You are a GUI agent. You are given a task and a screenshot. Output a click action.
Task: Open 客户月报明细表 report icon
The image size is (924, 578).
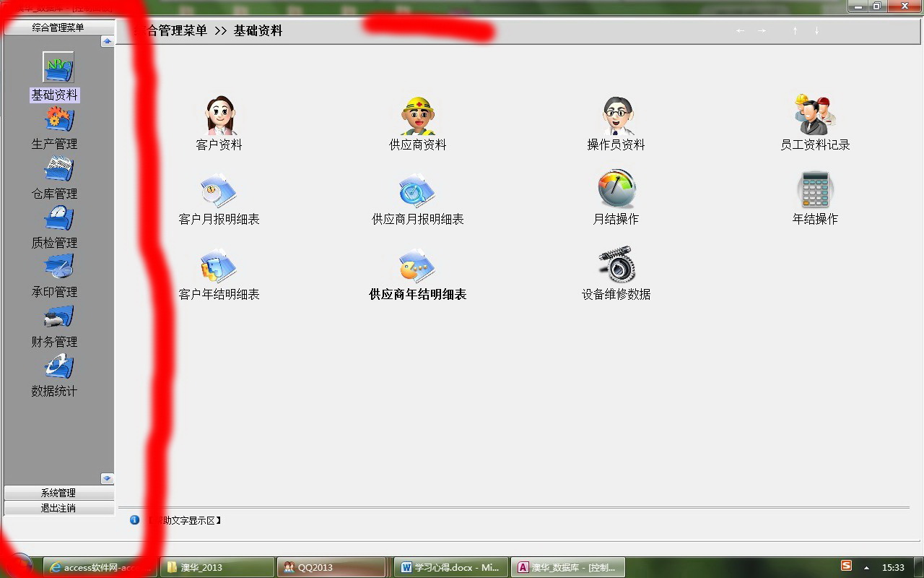coord(219,191)
